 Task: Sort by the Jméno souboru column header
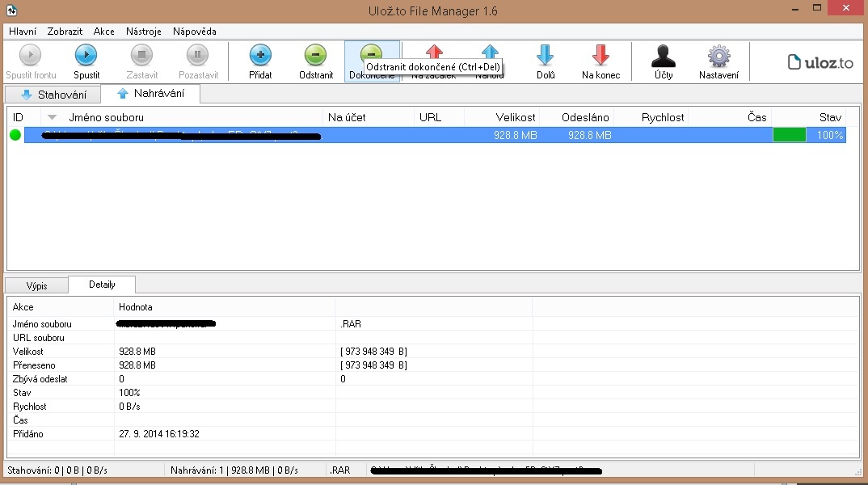(107, 117)
